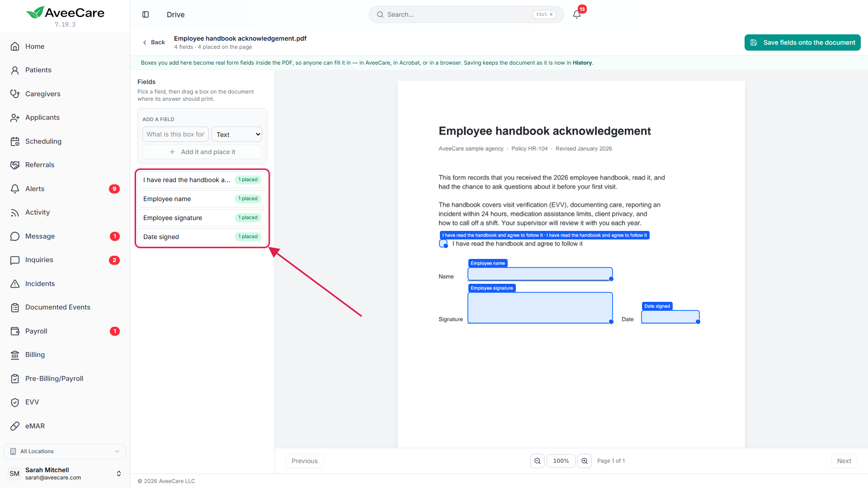868x488 pixels.
Task: Open Alerts section
Action: pos(65,189)
